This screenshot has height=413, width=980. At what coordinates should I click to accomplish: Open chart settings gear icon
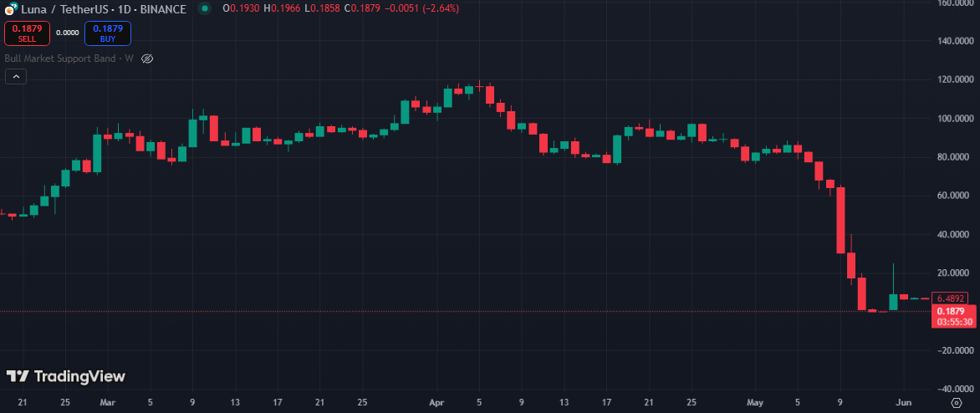point(956,402)
